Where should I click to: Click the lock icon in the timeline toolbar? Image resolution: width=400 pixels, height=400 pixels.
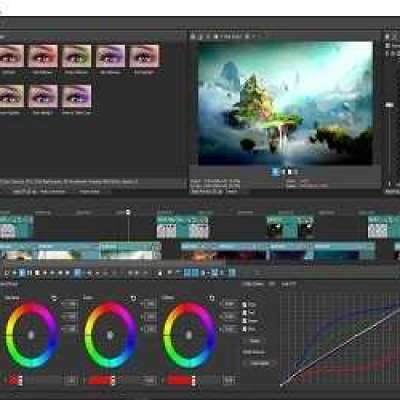(160, 273)
